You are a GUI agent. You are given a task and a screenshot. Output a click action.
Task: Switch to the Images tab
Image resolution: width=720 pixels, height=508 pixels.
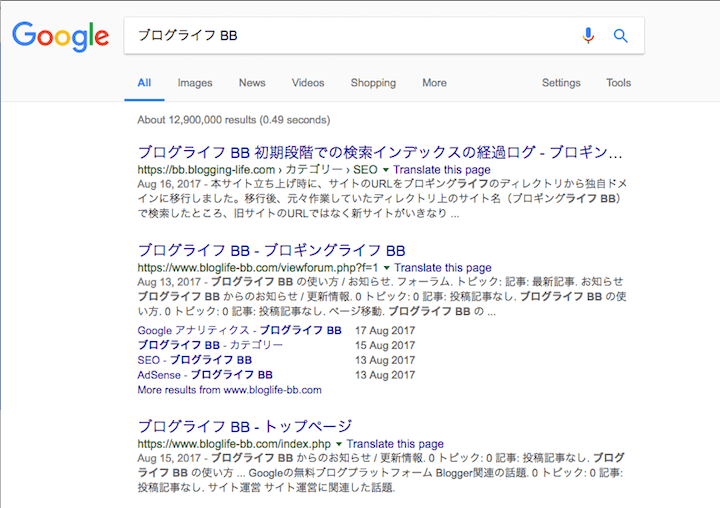pyautogui.click(x=195, y=83)
